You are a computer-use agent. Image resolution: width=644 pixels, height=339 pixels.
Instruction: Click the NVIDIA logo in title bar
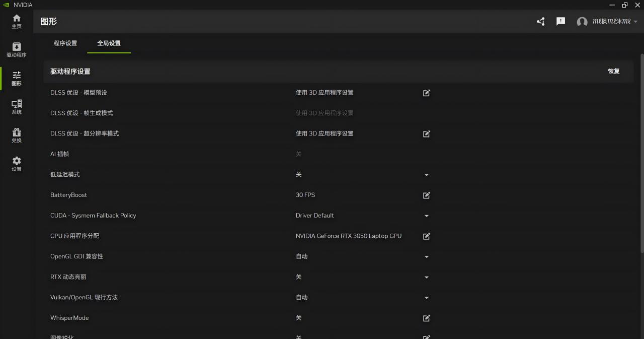pyautogui.click(x=6, y=5)
